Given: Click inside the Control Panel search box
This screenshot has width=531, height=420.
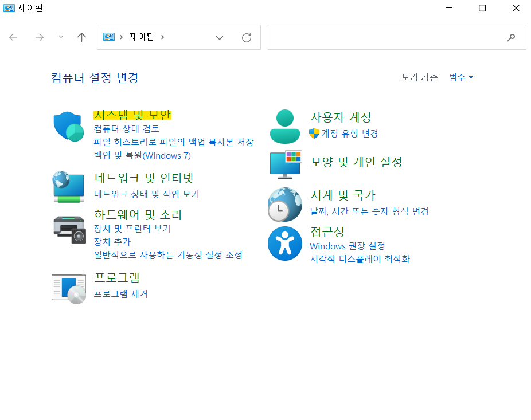Looking at the screenshot, I should tap(397, 37).
